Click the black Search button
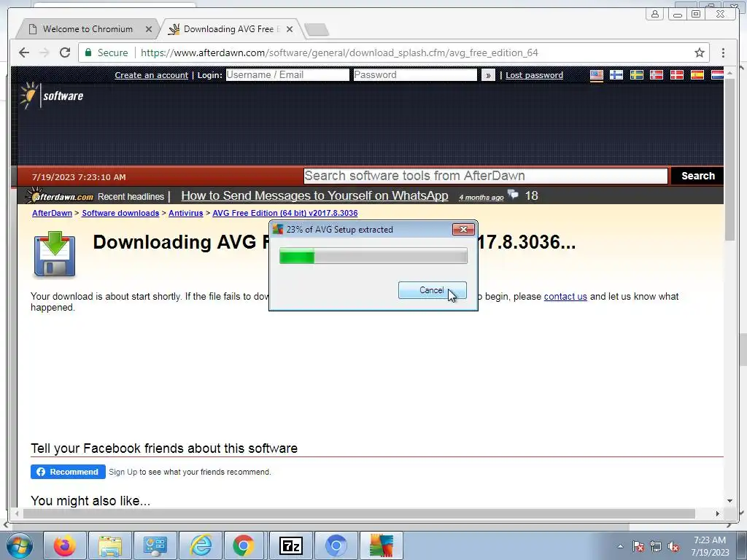Image resolution: width=747 pixels, height=560 pixels. tap(697, 176)
